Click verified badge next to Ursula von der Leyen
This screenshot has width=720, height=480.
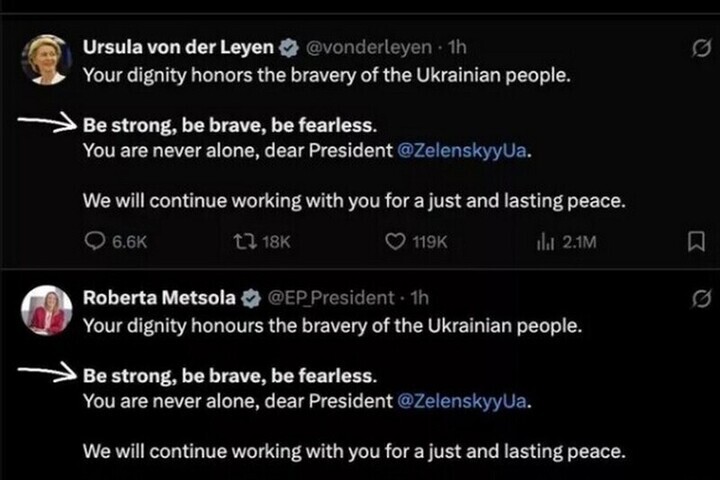pyautogui.click(x=289, y=47)
